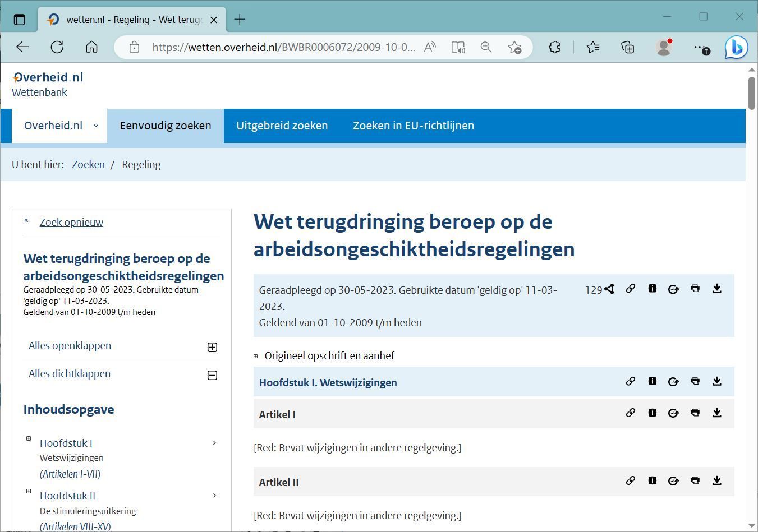Print Hoofdstuk I Wetswijzigingen
Screen dimensions: 758x532
tap(695, 381)
